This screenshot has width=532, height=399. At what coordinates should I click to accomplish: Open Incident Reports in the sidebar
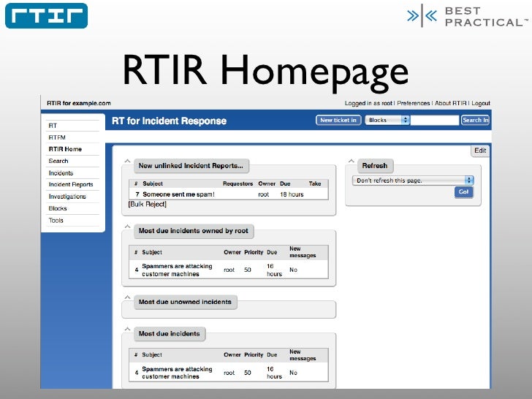coord(71,185)
